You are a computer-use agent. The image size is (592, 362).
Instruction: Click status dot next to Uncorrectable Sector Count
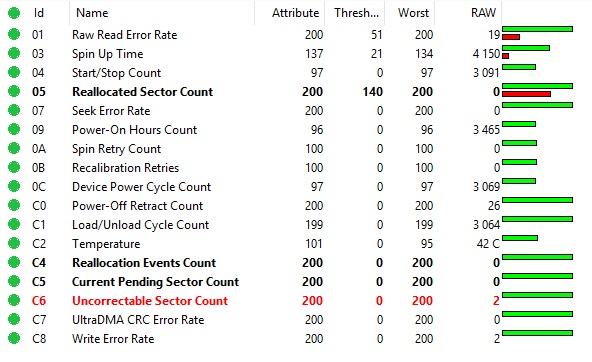pyautogui.click(x=14, y=300)
